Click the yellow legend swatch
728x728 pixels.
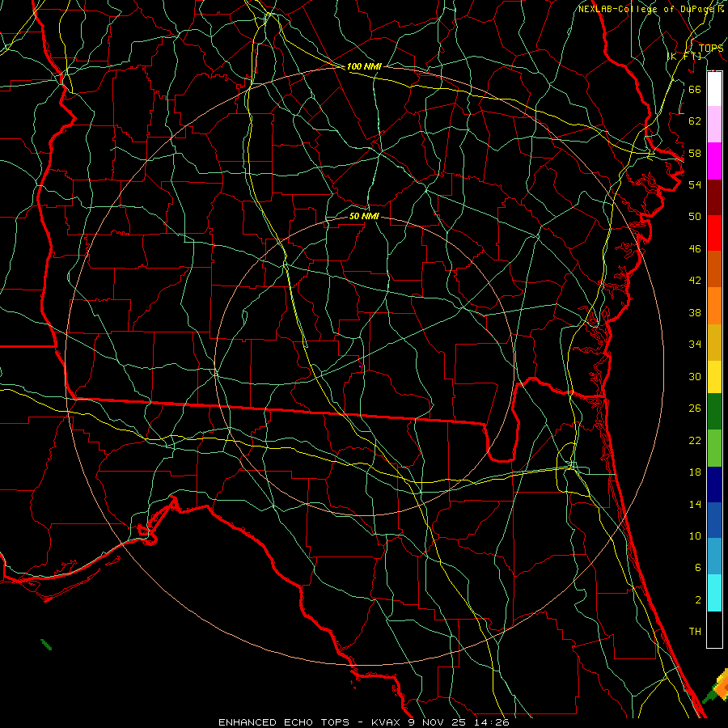pyautogui.click(x=714, y=376)
